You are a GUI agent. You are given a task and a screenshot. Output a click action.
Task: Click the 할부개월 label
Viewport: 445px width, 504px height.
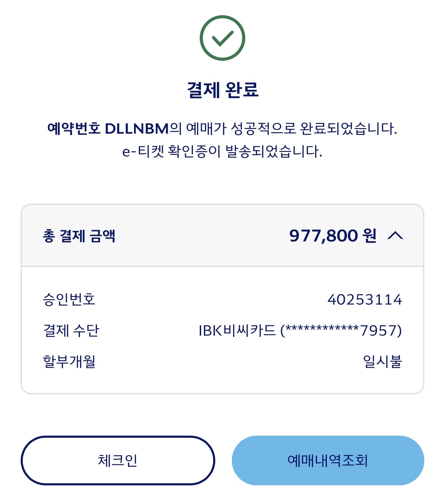click(69, 361)
